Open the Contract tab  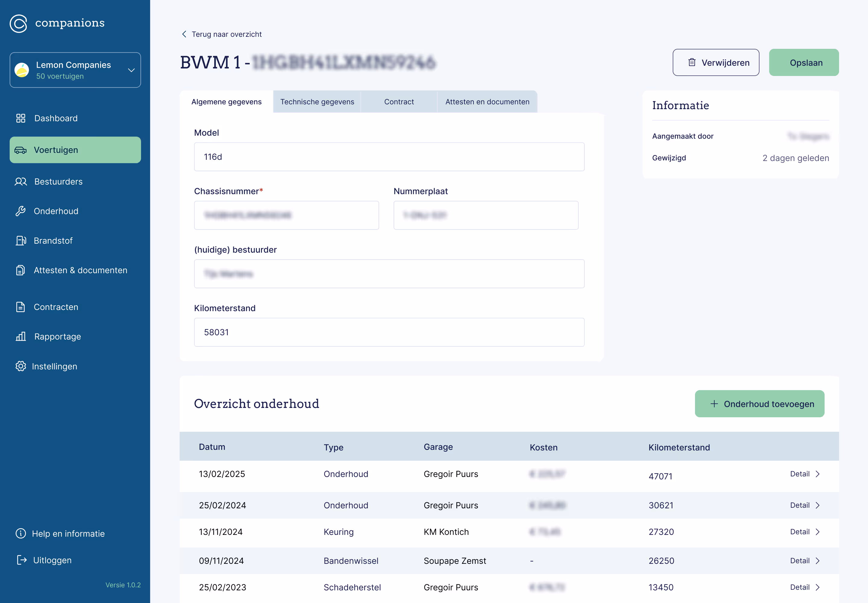[x=399, y=102]
